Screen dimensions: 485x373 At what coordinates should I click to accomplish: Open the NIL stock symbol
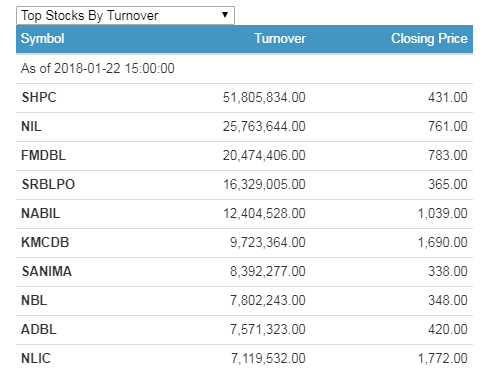click(x=31, y=126)
